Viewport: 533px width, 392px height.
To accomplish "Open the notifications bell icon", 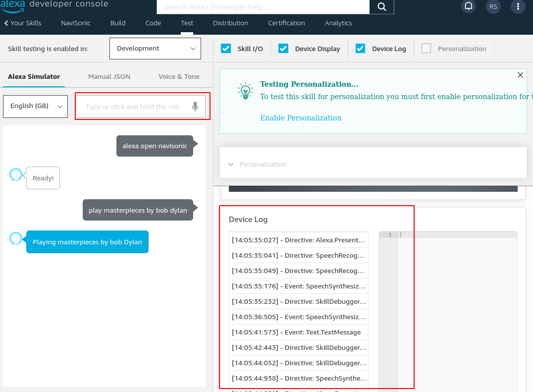I will pyautogui.click(x=468, y=6).
